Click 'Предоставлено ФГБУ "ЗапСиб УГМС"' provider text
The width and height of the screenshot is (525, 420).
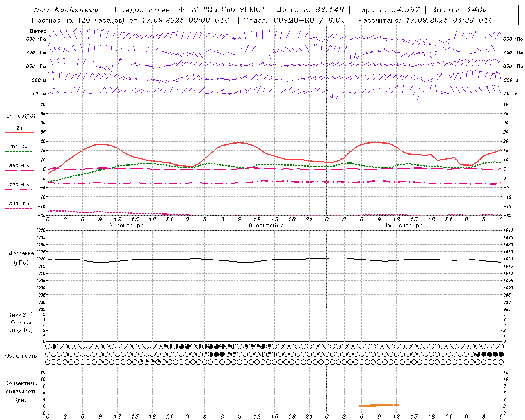pyautogui.click(x=189, y=10)
